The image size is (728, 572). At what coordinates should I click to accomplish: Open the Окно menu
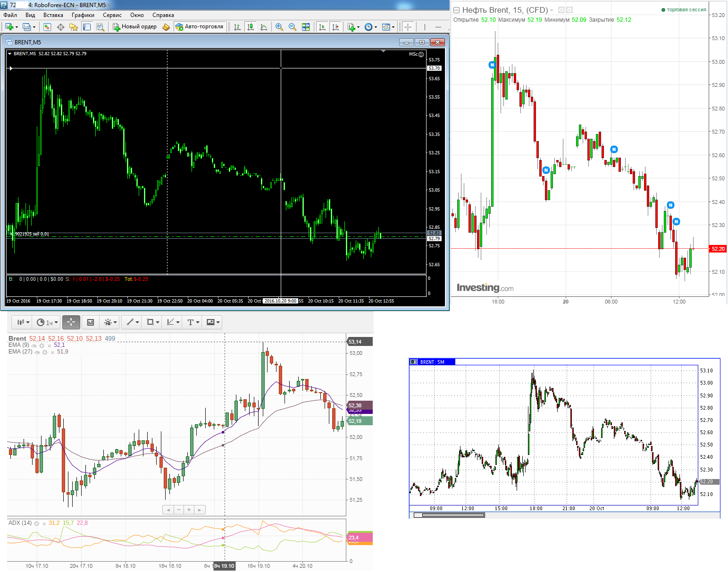(137, 15)
